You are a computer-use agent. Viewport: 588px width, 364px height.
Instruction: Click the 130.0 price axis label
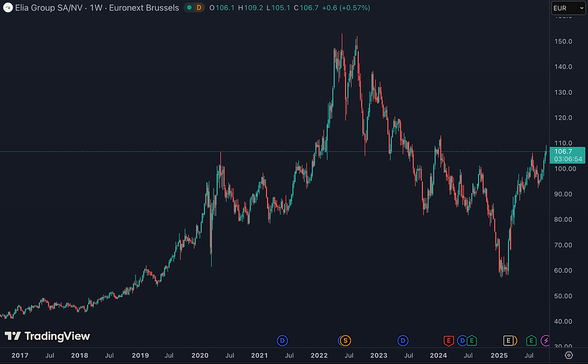[563, 92]
